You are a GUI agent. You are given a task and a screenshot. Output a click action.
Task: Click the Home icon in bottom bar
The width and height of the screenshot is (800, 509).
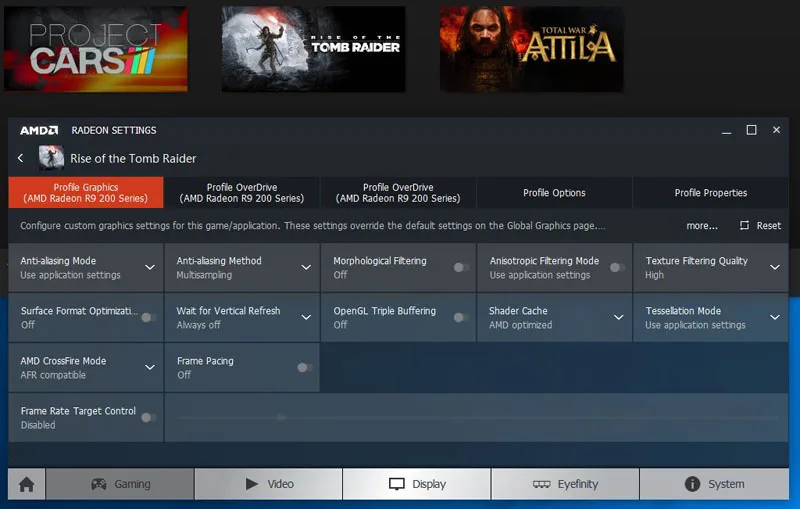(x=27, y=484)
